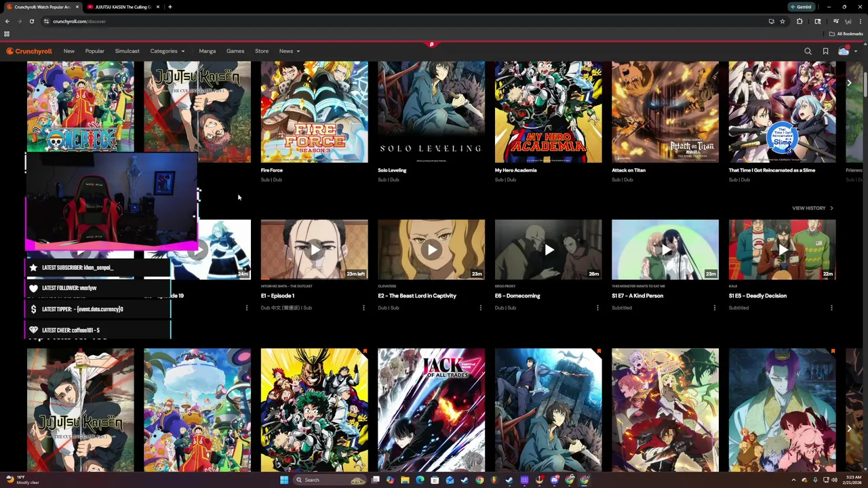Open the Fire Force Season 3 poster
Viewport: 868px width, 488px height.
[x=315, y=112]
